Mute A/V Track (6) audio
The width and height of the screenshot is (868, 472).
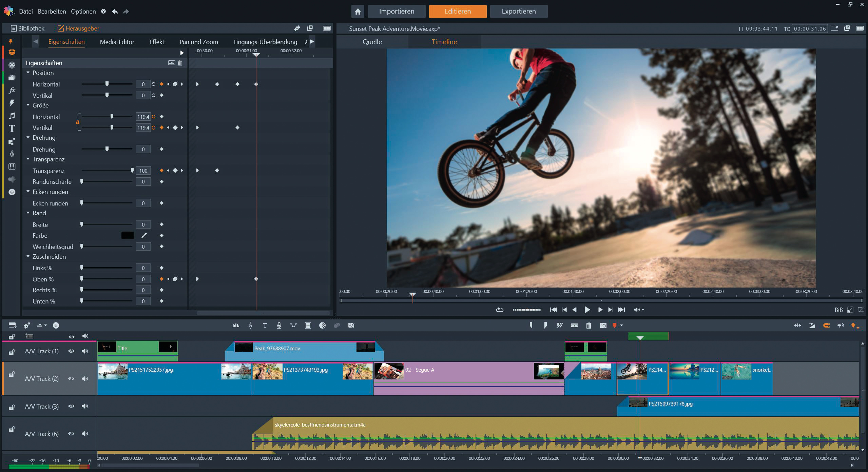click(x=85, y=434)
